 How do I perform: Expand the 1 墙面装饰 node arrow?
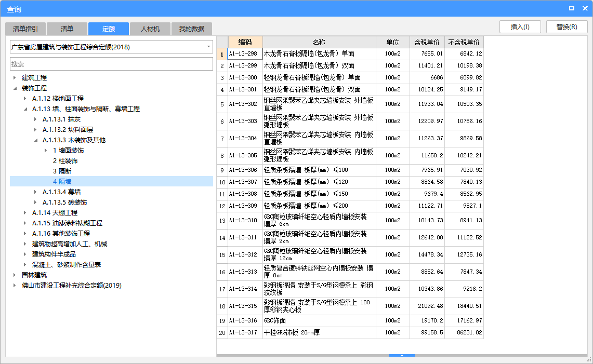click(46, 151)
